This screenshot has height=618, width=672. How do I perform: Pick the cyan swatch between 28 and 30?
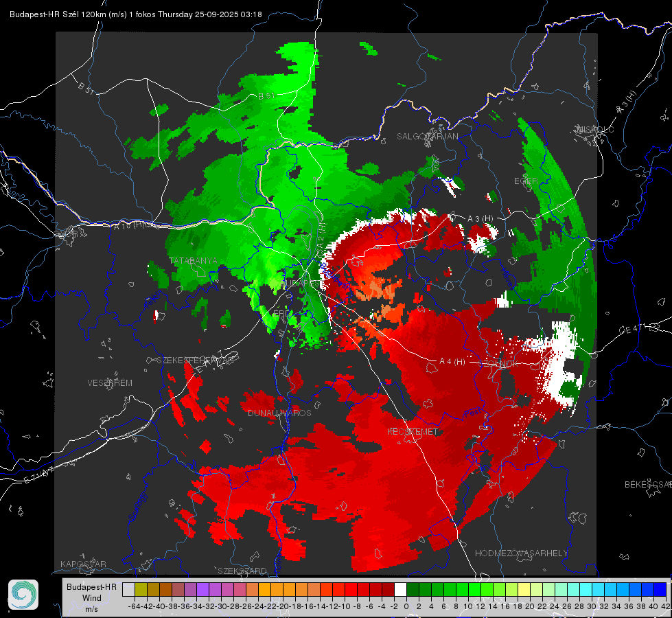point(586,589)
